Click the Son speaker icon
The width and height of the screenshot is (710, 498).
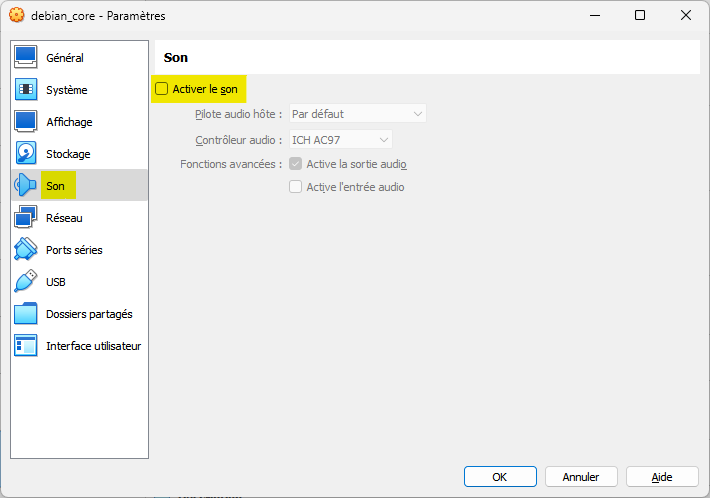(26, 185)
